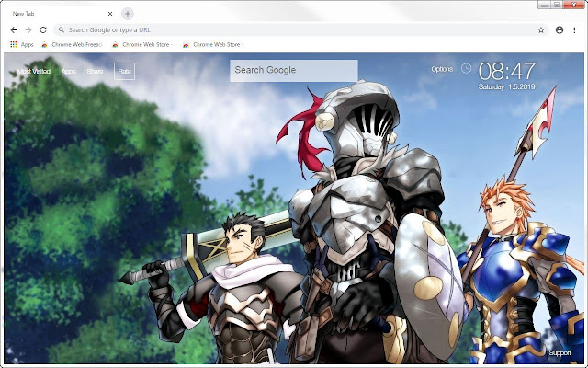
Task: Go back with the back arrow
Action: (14, 29)
